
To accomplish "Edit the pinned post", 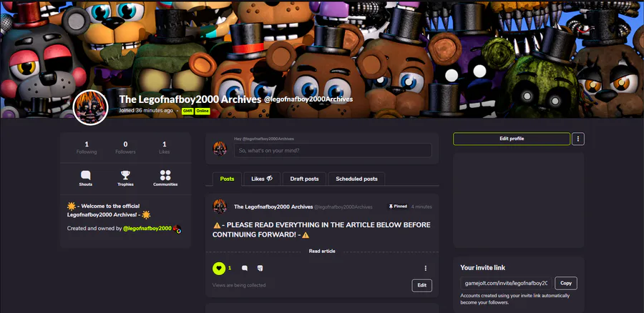I will pos(421,285).
